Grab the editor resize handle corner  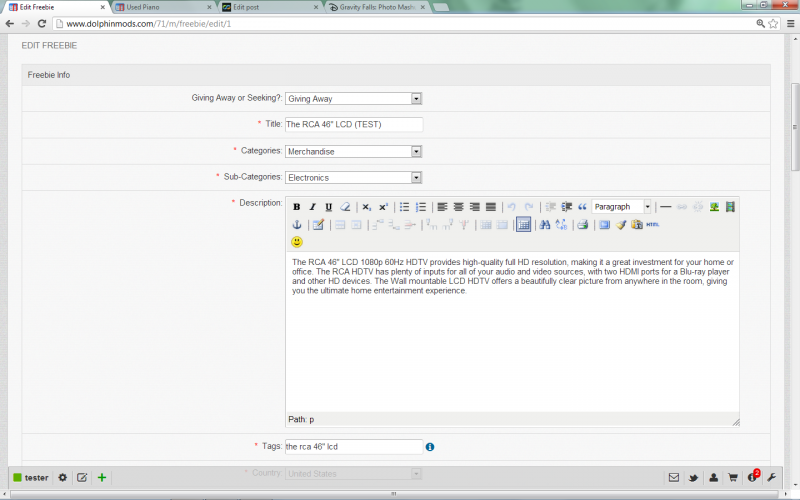coord(736,421)
